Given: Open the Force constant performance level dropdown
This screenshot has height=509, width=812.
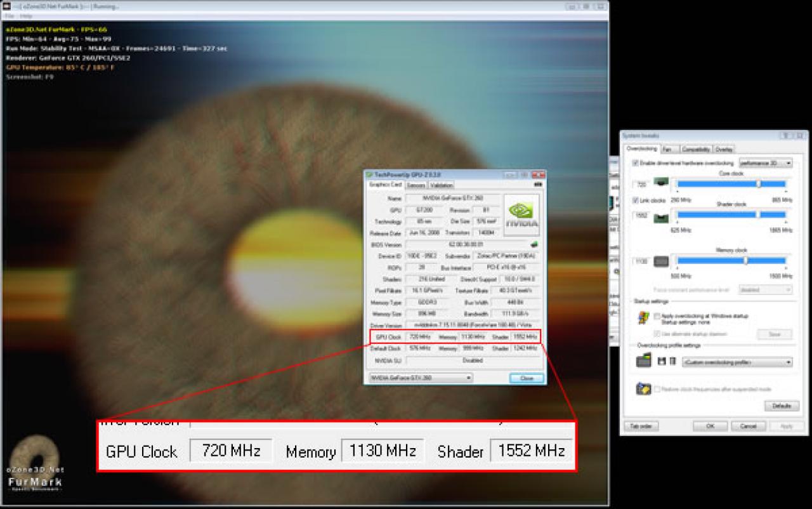Looking at the screenshot, I should (766, 289).
